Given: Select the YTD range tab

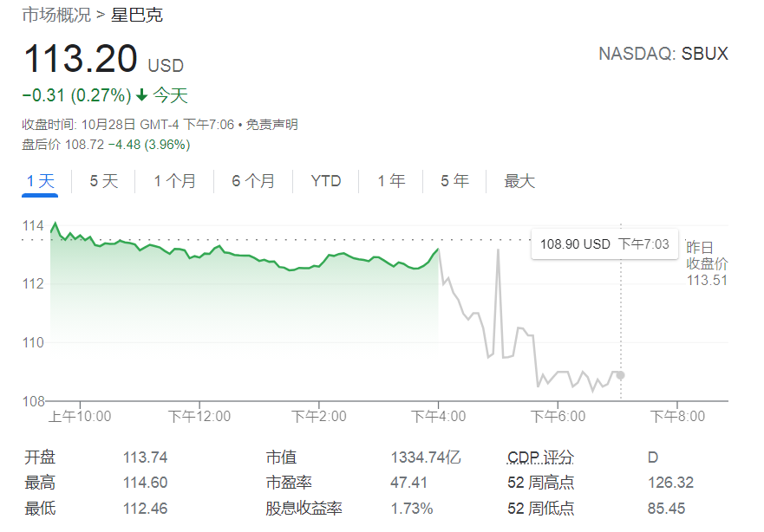Looking at the screenshot, I should [326, 181].
